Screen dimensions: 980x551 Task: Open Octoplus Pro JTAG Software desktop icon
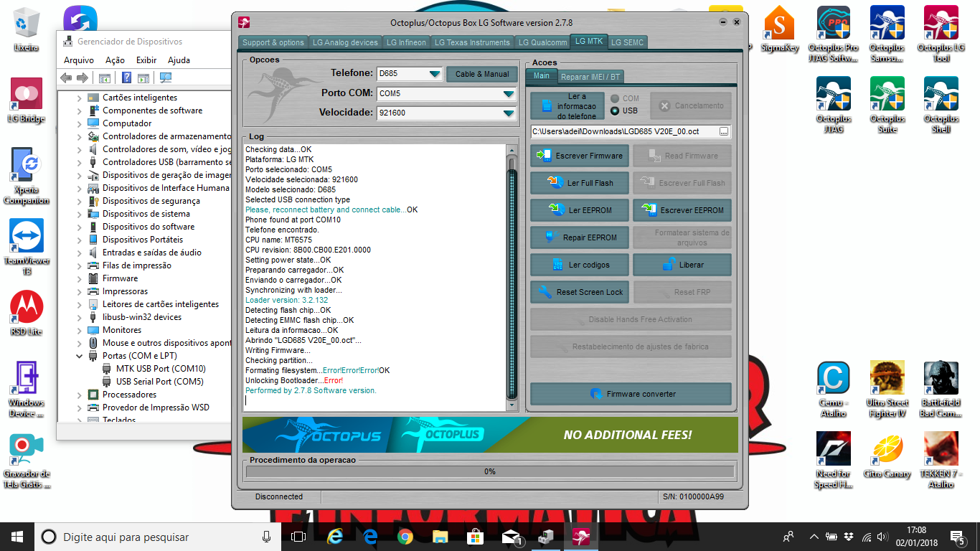pos(834,34)
